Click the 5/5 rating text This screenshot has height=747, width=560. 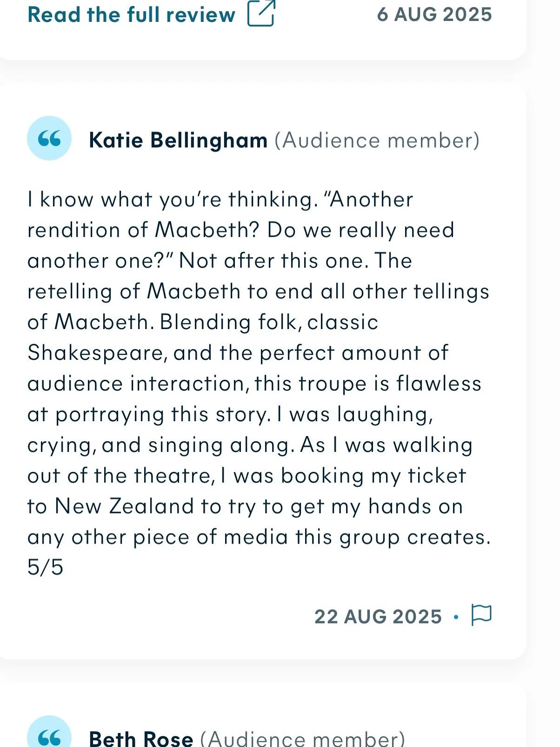point(45,568)
